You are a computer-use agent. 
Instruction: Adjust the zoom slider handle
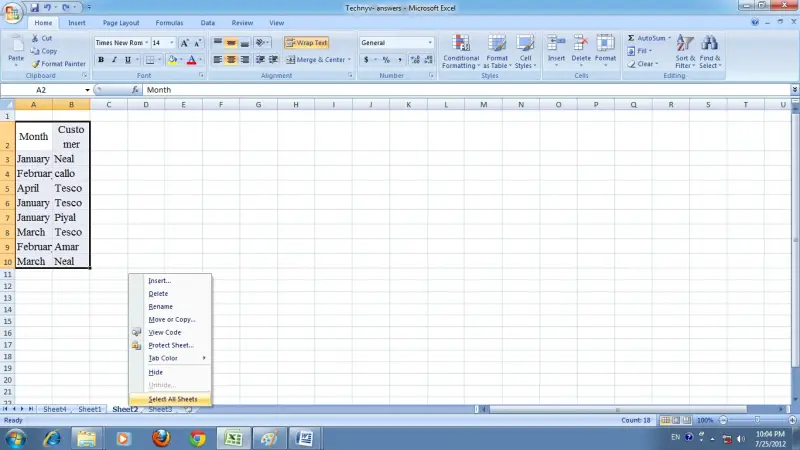coord(757,420)
